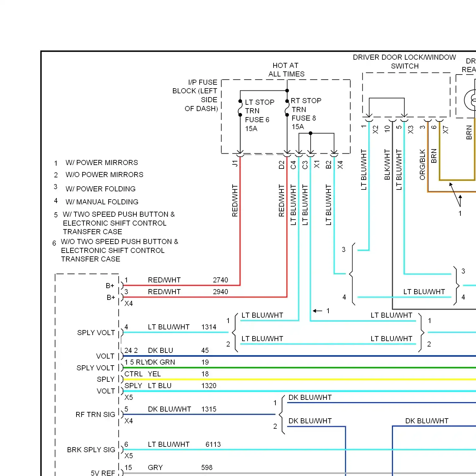Screen dimensions: 476x476
Task: Click the vertical "ORG/BLK" wire label
Action: coord(422,165)
